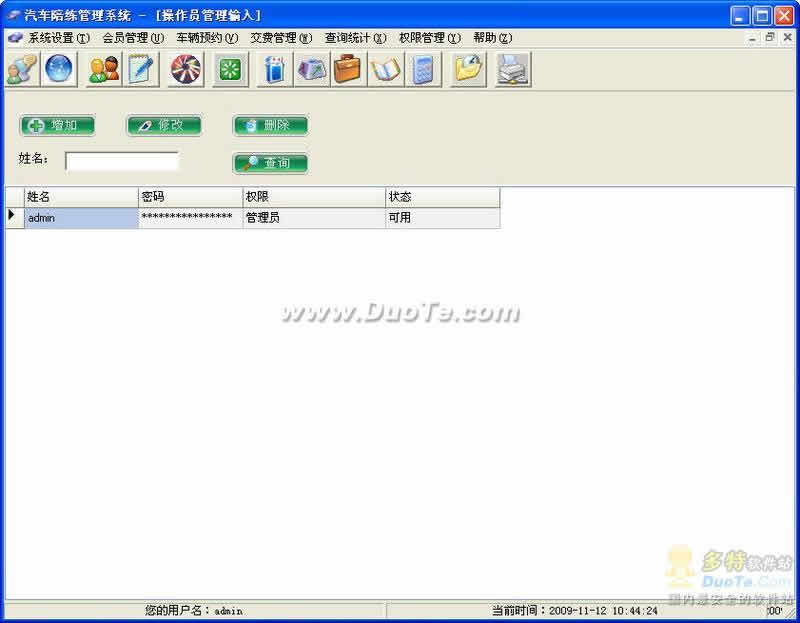
Task: Click the colorful pinwheel toolbar icon
Action: pyautogui.click(x=185, y=69)
